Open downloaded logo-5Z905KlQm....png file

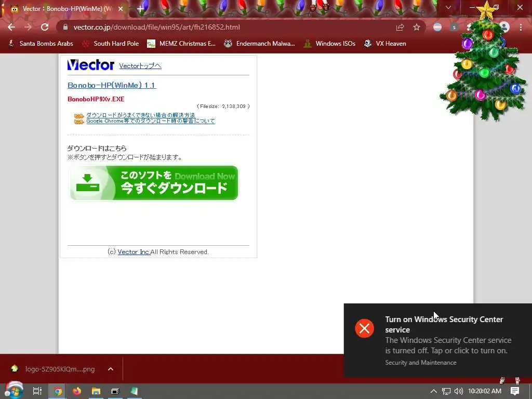(54, 369)
